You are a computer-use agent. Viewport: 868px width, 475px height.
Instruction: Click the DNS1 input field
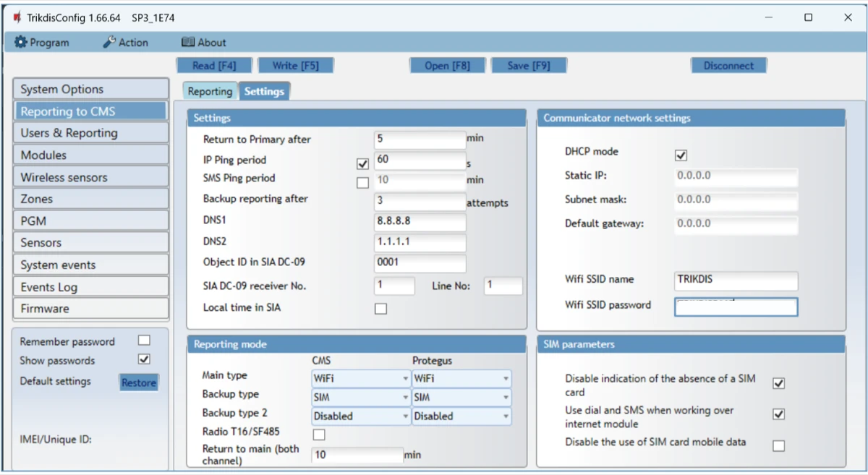(420, 221)
